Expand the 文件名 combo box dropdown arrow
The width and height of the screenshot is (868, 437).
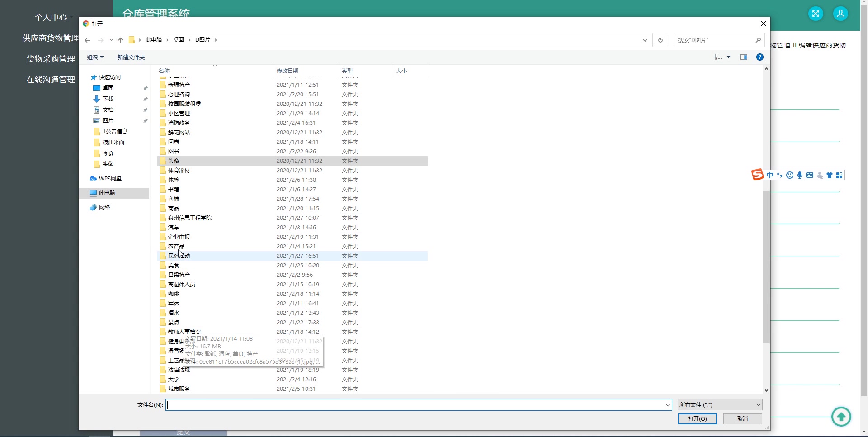(668, 405)
